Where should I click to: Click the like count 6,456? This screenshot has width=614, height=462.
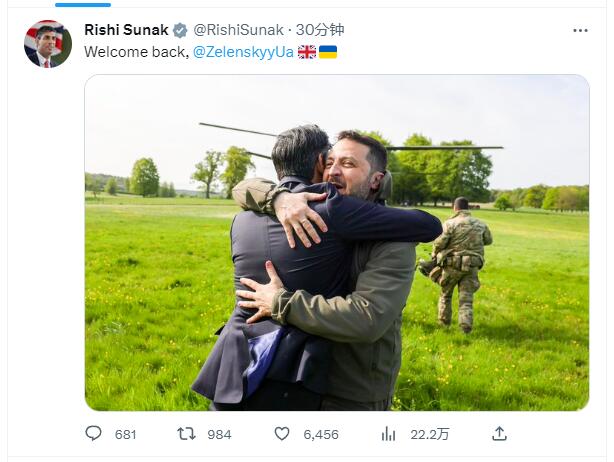coord(320,434)
